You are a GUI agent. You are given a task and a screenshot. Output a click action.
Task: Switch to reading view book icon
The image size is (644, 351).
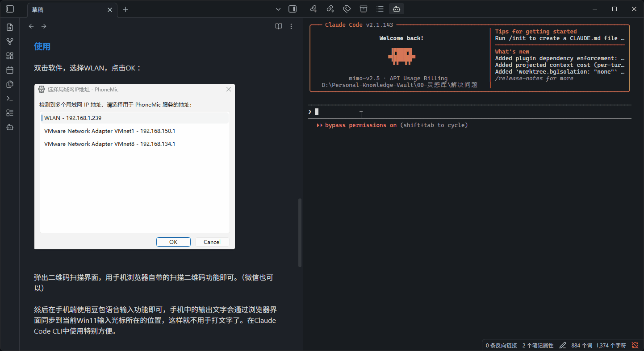[x=279, y=26]
